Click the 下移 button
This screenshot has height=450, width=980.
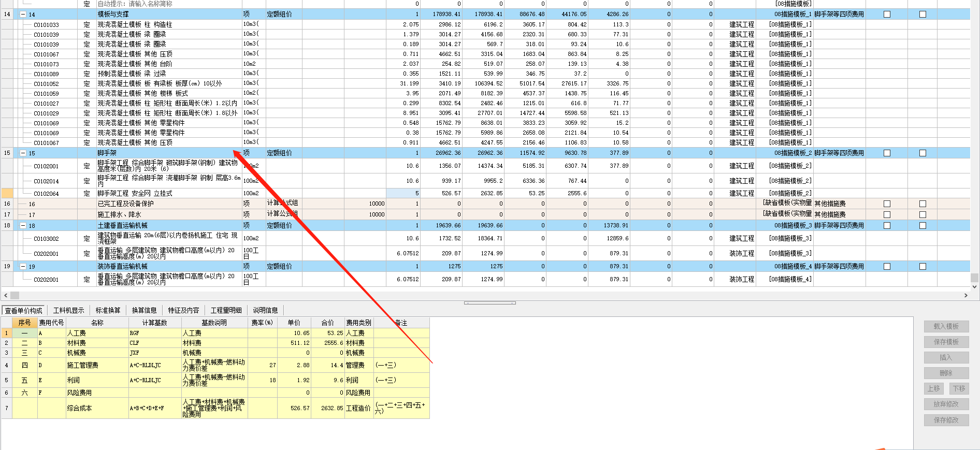pyautogui.click(x=959, y=389)
